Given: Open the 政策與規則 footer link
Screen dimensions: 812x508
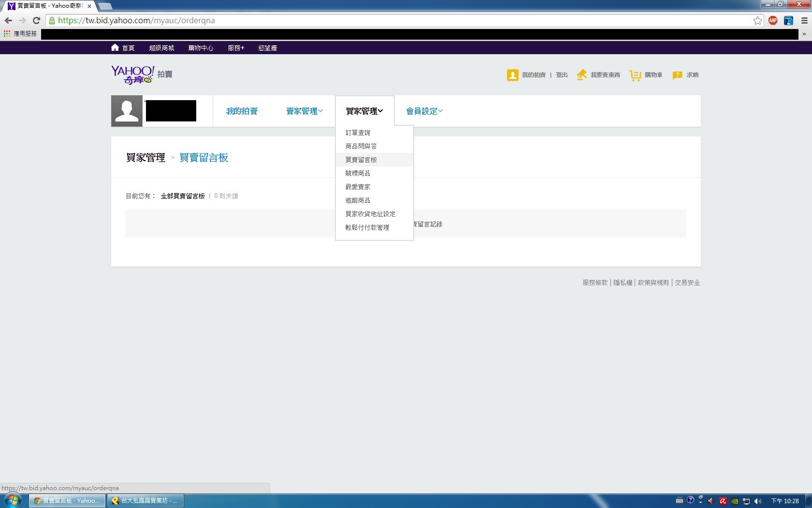Looking at the screenshot, I should (653, 283).
